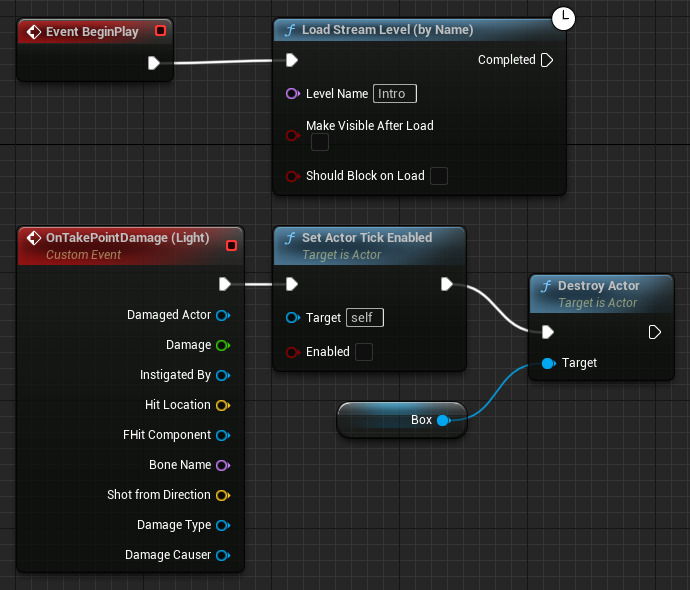690x590 pixels.
Task: Click the Completed execution output pin
Action: click(547, 60)
